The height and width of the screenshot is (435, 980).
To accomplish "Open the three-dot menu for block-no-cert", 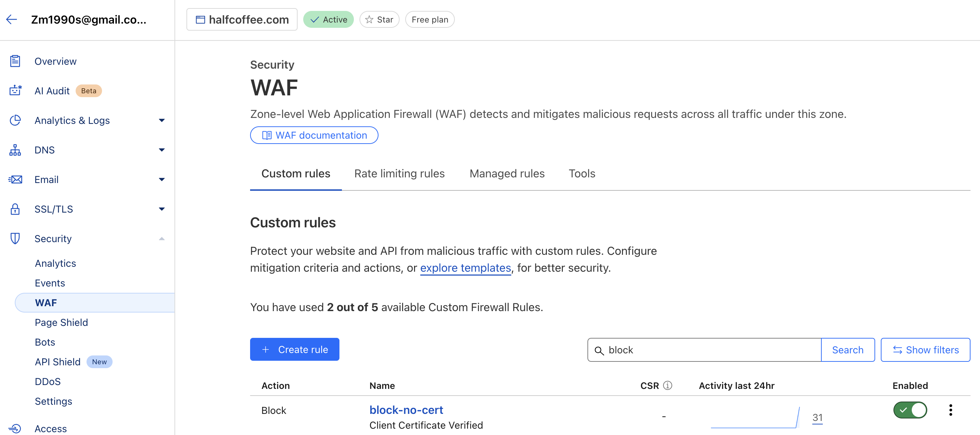I will coord(950,410).
